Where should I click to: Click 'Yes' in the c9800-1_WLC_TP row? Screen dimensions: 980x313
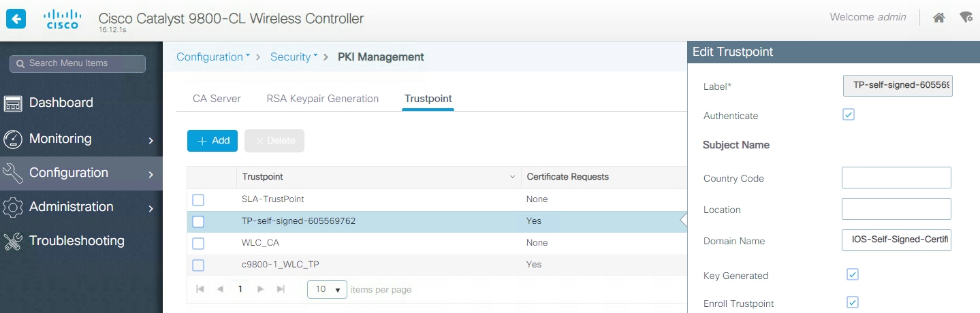[534, 265]
